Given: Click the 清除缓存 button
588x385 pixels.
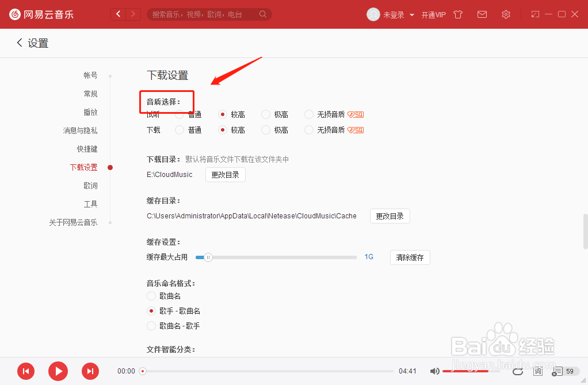Looking at the screenshot, I should 410,257.
